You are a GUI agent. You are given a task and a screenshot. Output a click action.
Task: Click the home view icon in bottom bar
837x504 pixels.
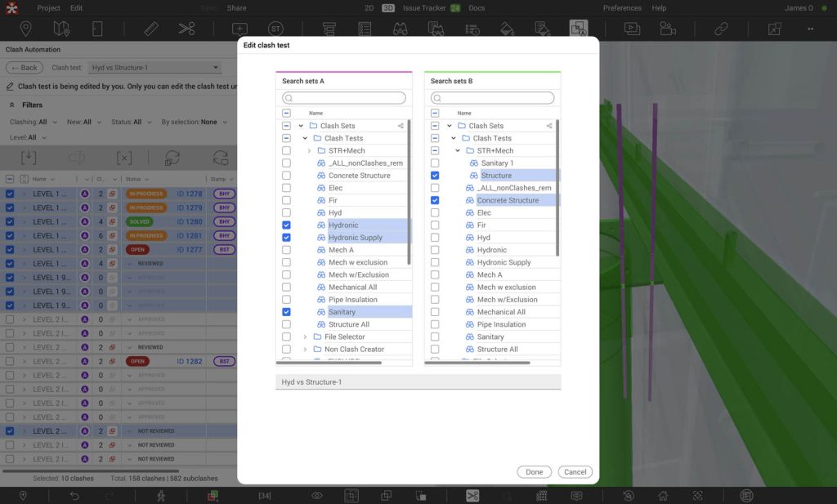pos(663,496)
